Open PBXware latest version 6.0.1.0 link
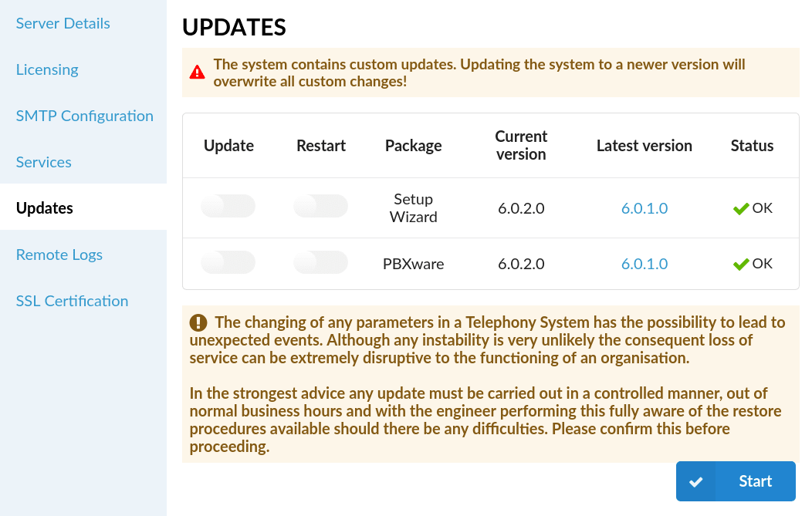The width and height of the screenshot is (812, 516). click(x=645, y=264)
